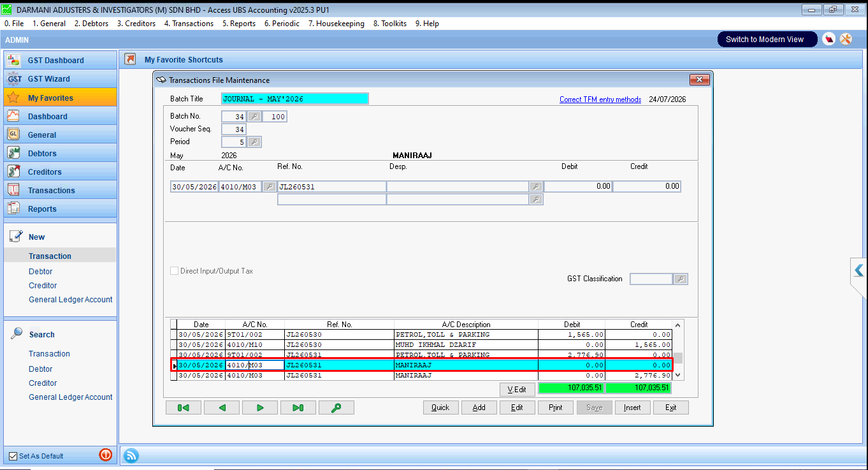868x470 pixels.
Task: Click the orange wrench tools icon
Action: (846, 40)
